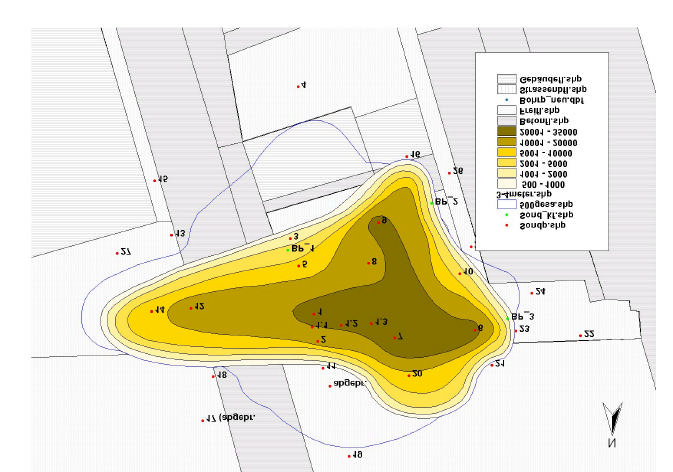Select the Betonfl.shp legend symbol
The height and width of the screenshot is (472, 673).
tap(506, 121)
